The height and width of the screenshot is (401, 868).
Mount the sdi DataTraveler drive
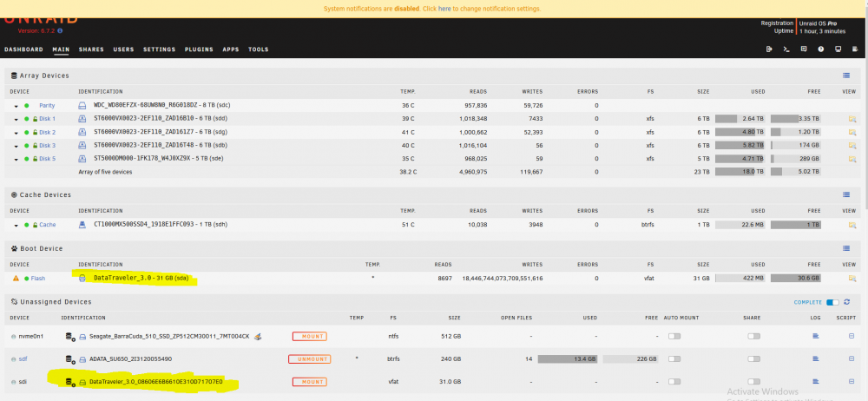[x=310, y=382]
